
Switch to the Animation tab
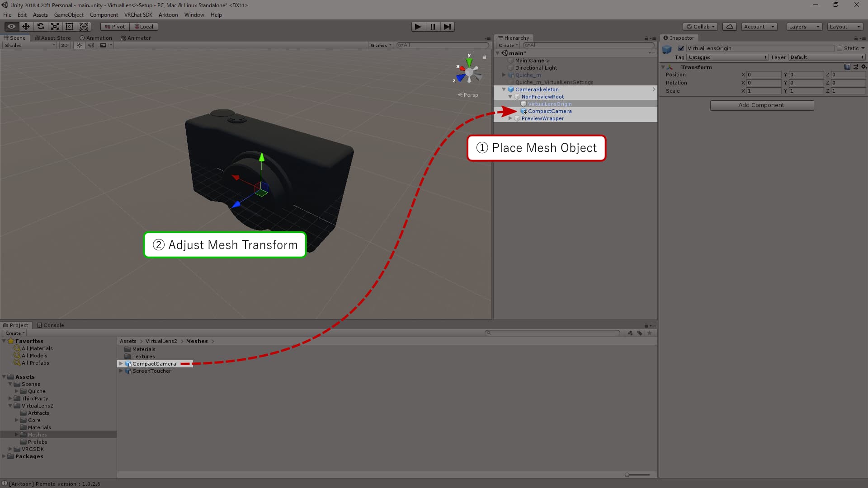coord(95,38)
